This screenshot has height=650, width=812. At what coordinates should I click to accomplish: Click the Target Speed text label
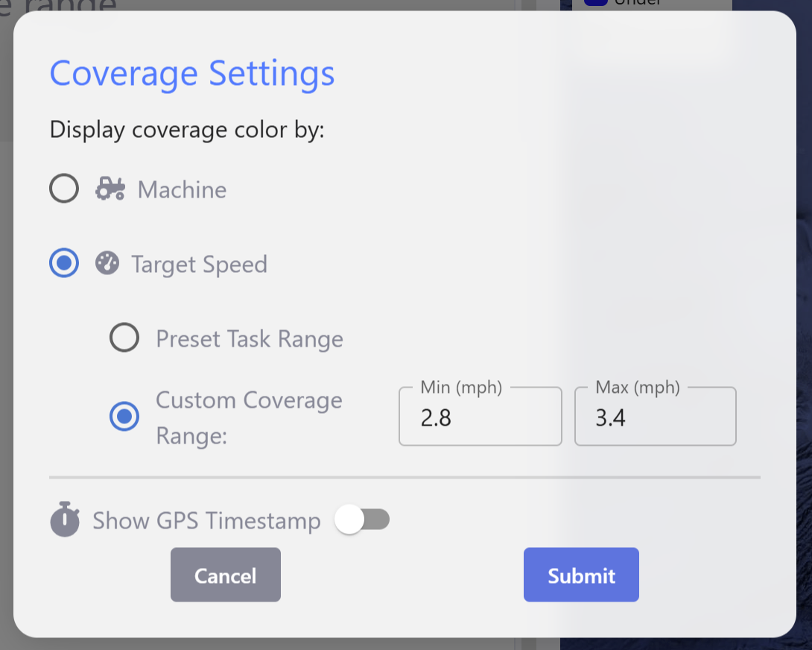tap(199, 265)
